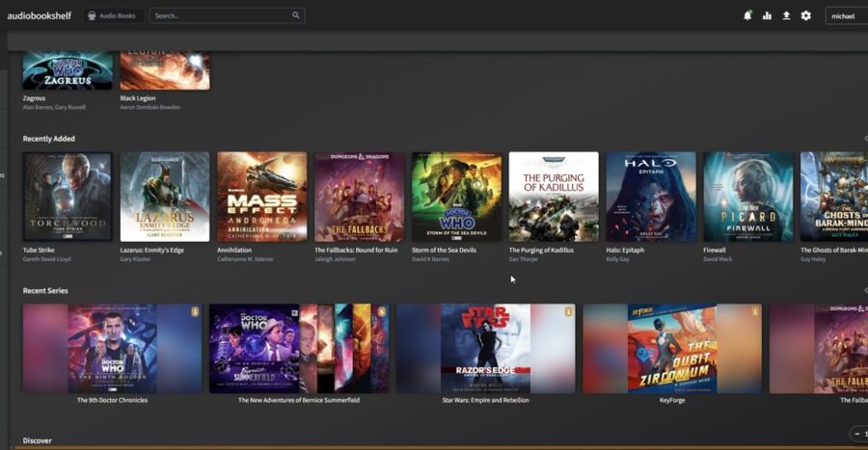868x450 pixels.
Task: Click the Black Legion title text
Action: (x=138, y=98)
